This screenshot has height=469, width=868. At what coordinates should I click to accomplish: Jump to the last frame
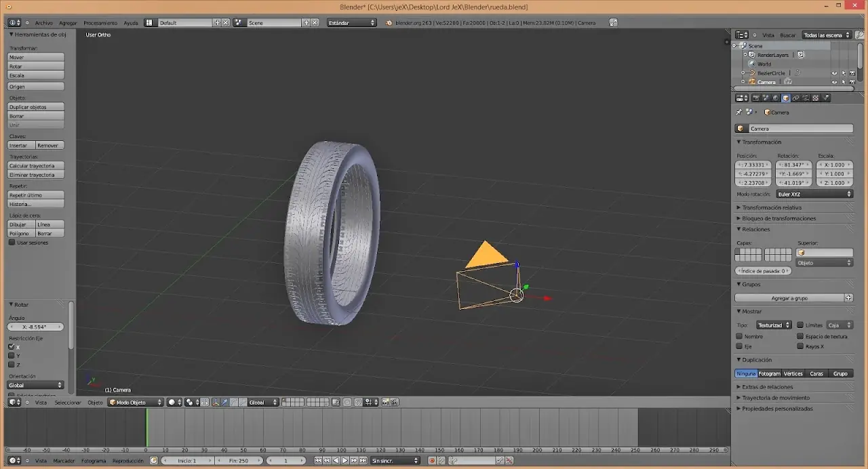click(363, 461)
